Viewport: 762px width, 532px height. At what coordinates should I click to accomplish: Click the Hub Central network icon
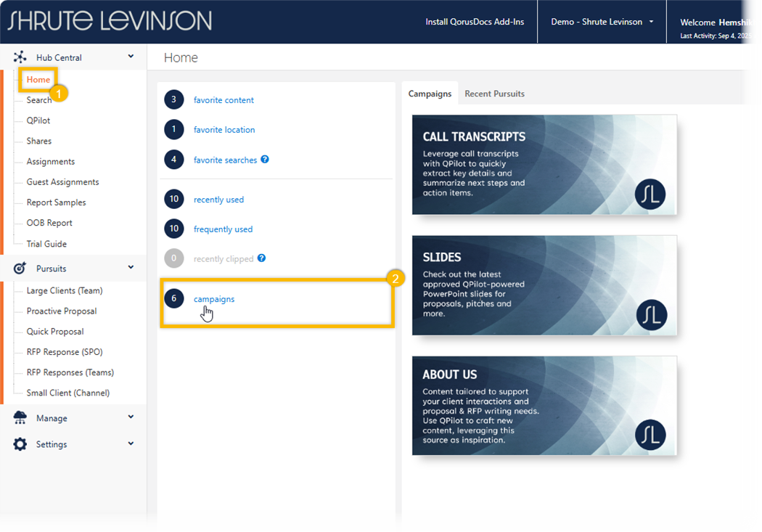20,57
